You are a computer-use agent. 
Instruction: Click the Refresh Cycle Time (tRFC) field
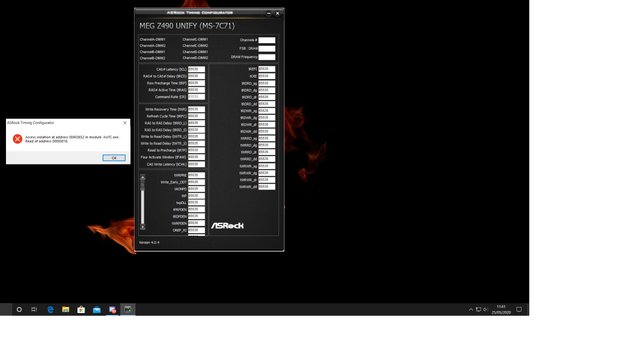pyautogui.click(x=196, y=116)
